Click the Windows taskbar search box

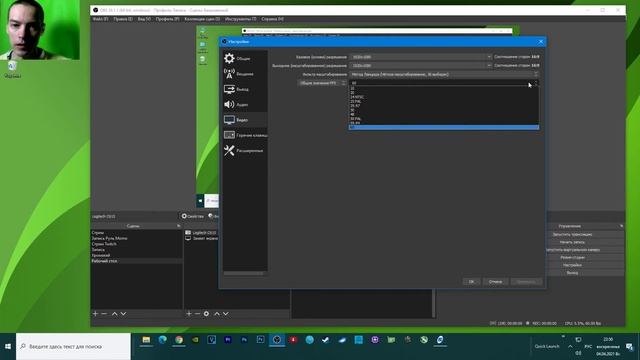[73, 346]
